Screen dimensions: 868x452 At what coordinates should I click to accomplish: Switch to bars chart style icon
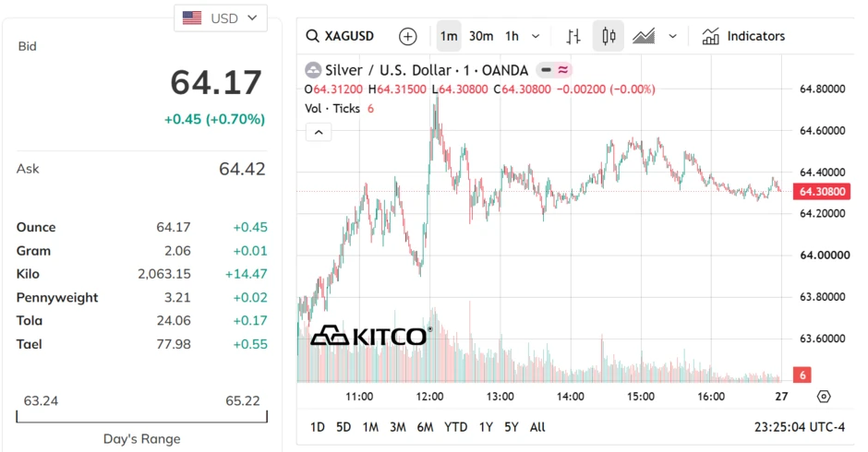[x=573, y=37]
